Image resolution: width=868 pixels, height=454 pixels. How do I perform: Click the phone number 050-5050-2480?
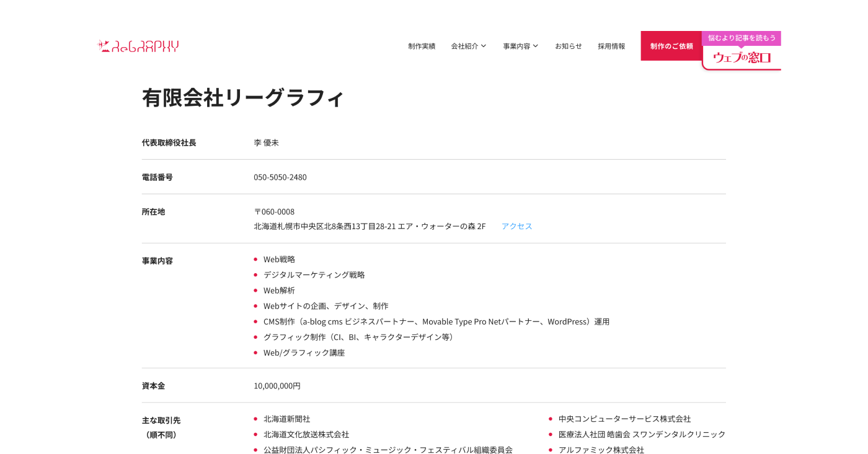(280, 177)
